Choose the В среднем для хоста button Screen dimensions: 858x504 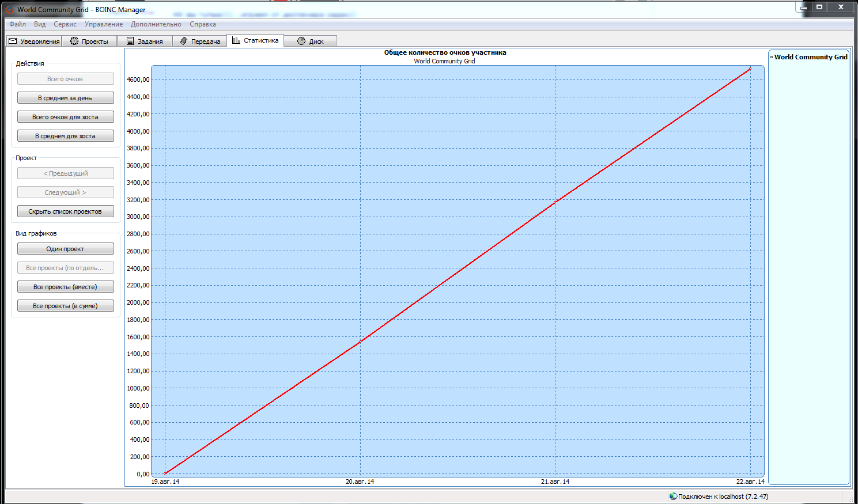click(x=65, y=136)
